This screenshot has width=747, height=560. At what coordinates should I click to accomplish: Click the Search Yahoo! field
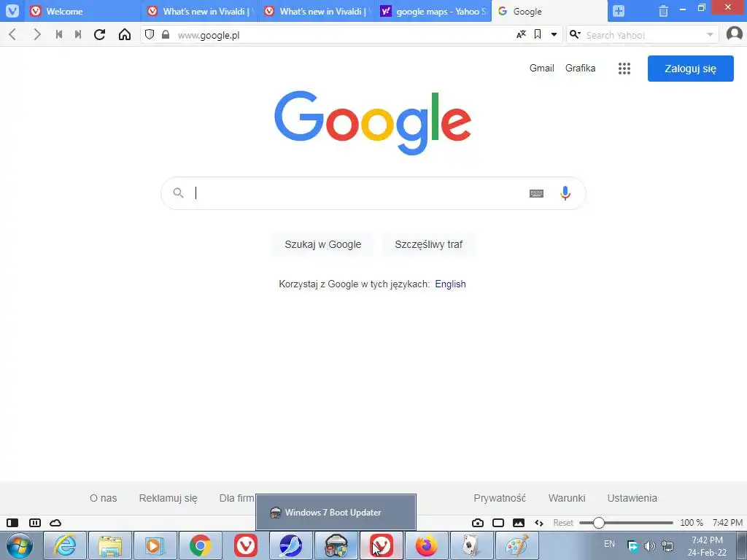point(643,35)
